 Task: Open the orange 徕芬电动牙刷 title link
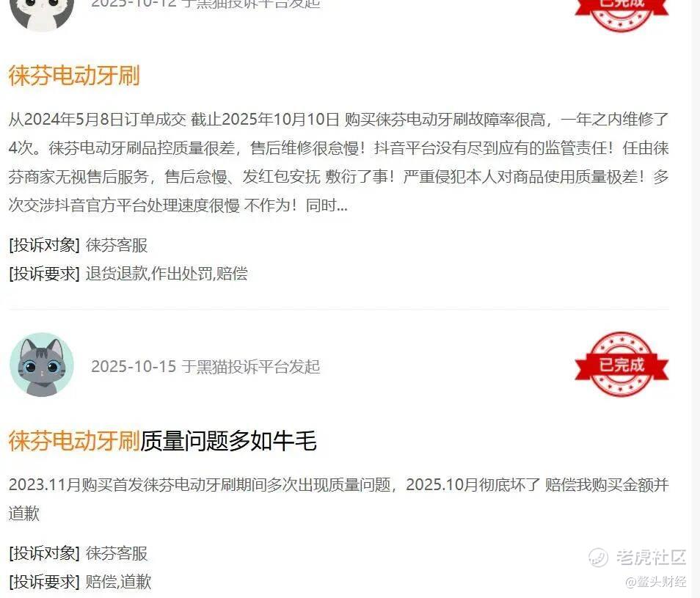pos(74,75)
